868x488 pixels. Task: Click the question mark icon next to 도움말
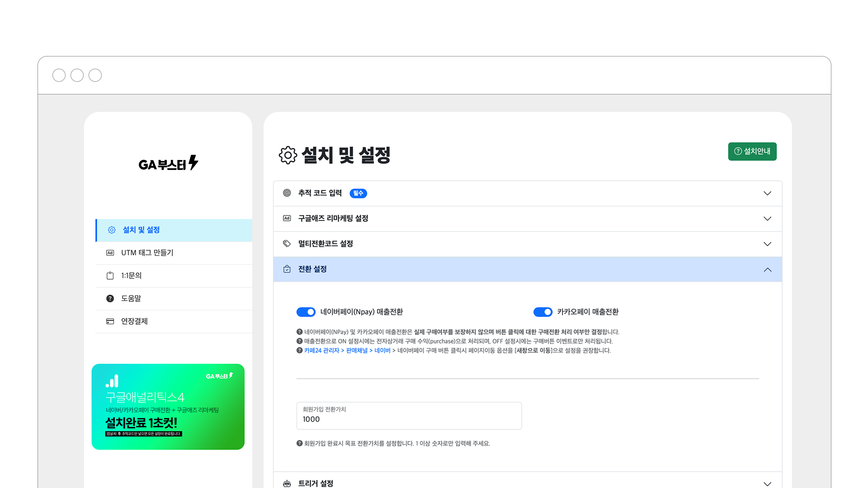pos(110,298)
